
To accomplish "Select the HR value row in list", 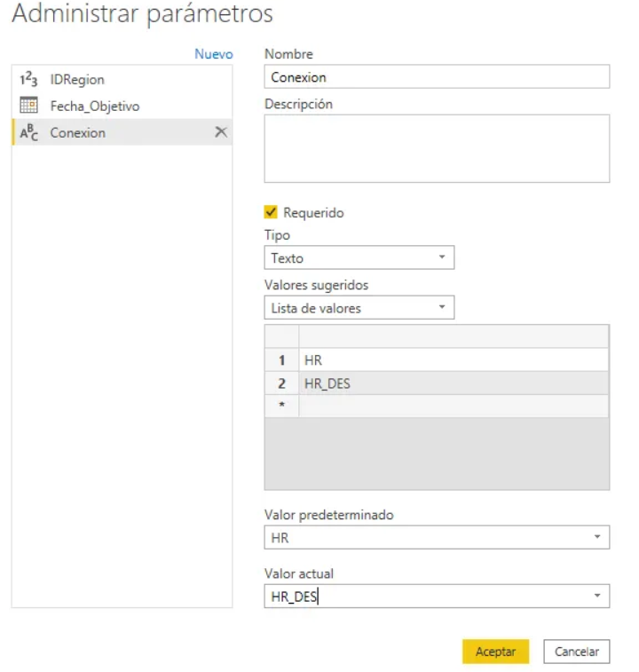I will tap(453, 360).
